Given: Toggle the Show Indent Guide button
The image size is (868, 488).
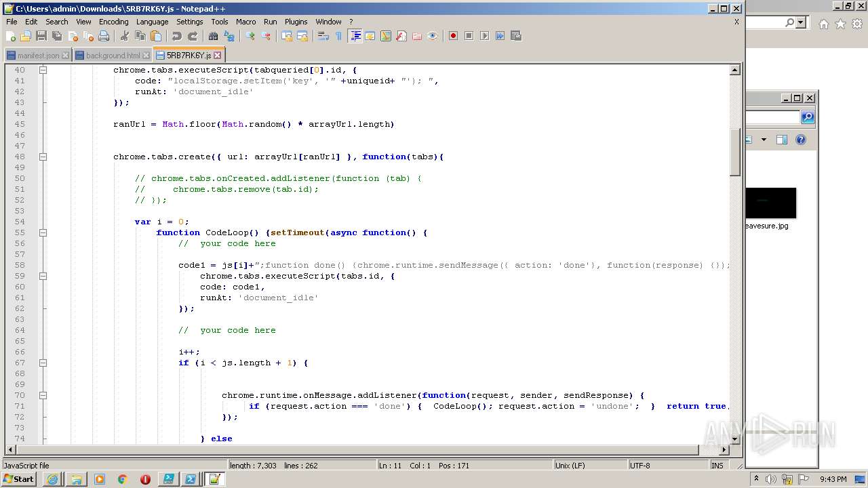Looking at the screenshot, I should tap(355, 36).
